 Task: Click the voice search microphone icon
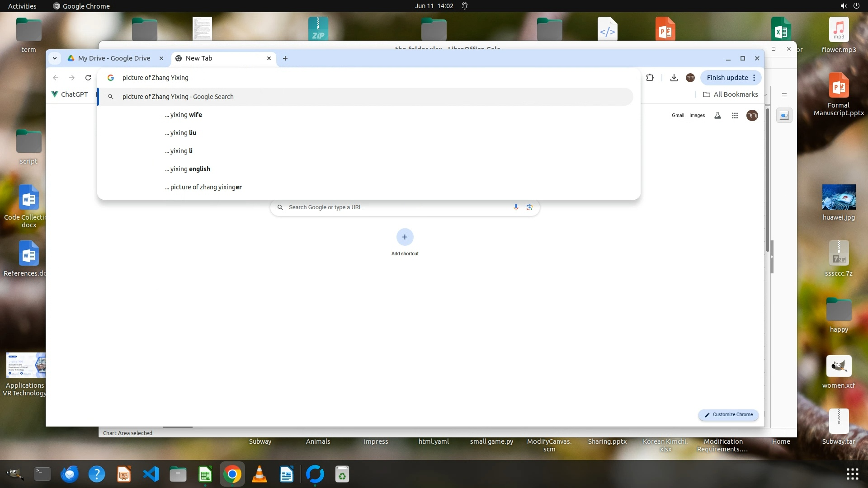[x=516, y=207]
